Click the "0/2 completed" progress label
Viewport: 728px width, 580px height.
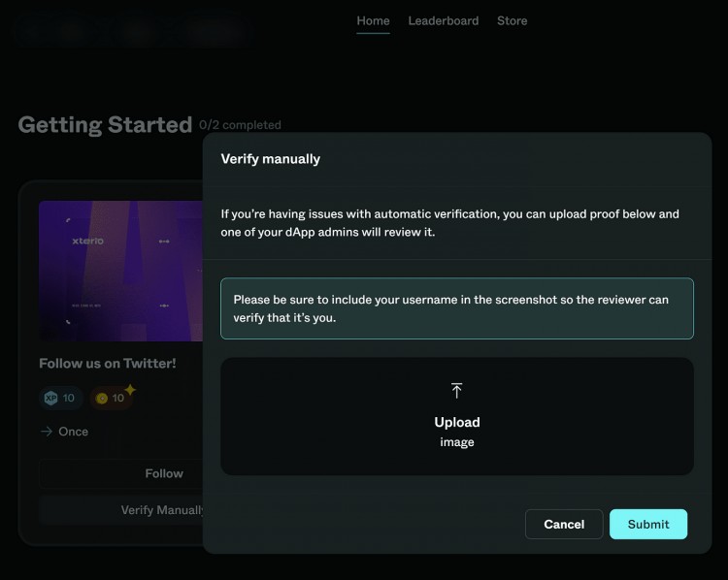240,125
